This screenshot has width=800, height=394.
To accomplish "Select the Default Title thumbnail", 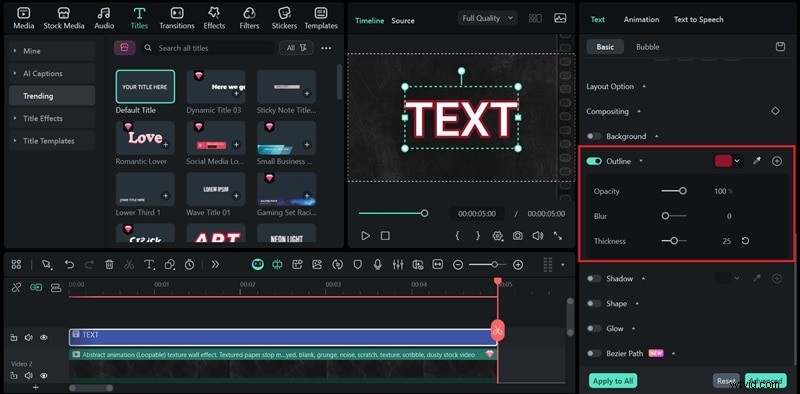I will coord(145,87).
